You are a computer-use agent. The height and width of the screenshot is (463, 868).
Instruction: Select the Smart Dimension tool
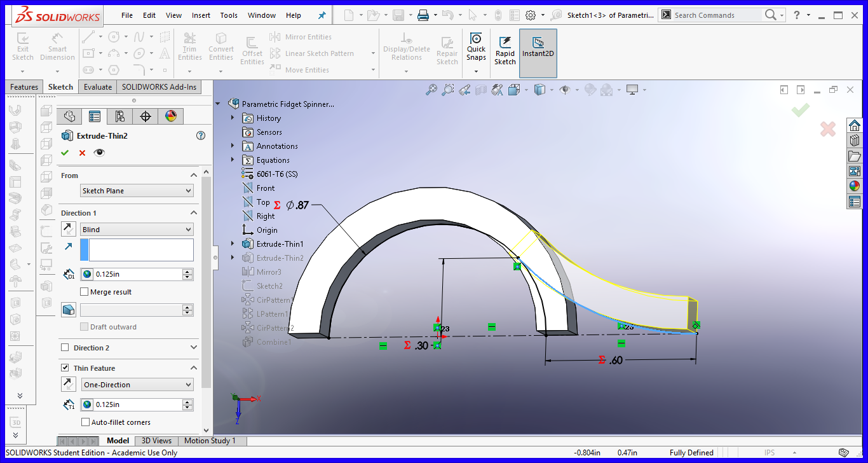[x=57, y=46]
